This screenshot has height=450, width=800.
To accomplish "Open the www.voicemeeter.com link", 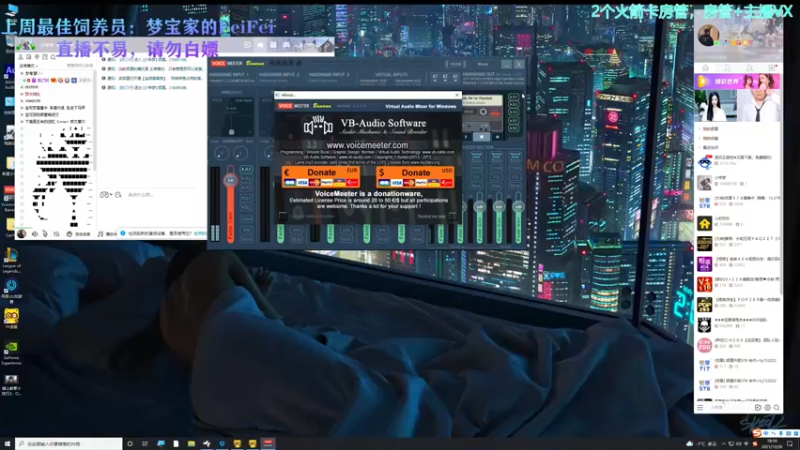I will (x=367, y=145).
